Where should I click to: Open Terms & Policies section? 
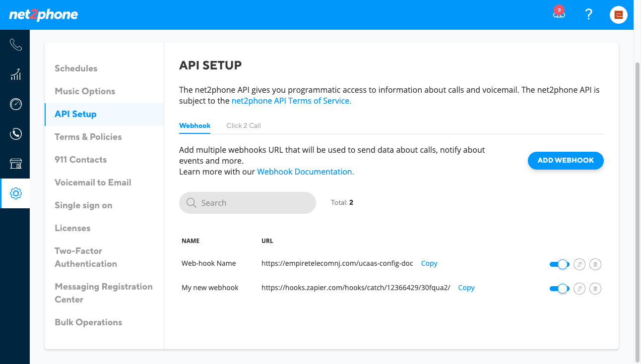[88, 137]
